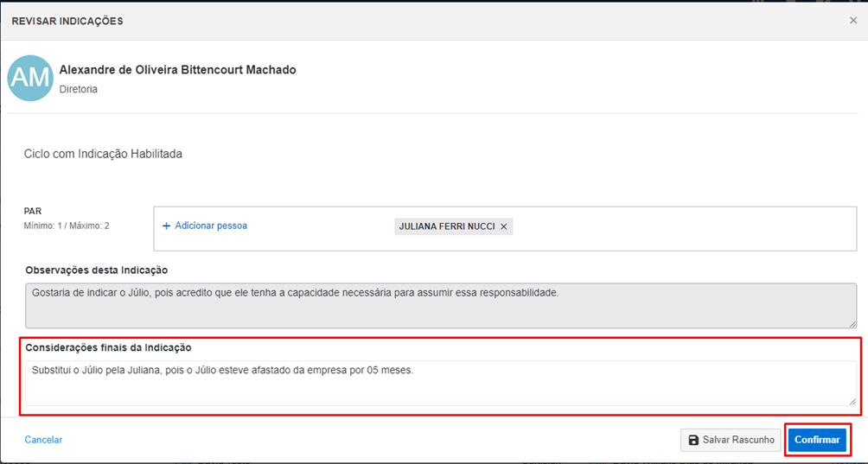Click the Cancelar link
The height and width of the screenshot is (464, 868).
[x=43, y=440]
